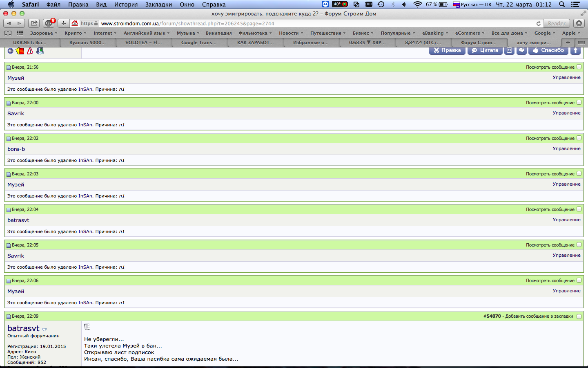Image resolution: width=588 pixels, height=368 pixels.
Task: Open post number #54870 link
Action: (492, 316)
